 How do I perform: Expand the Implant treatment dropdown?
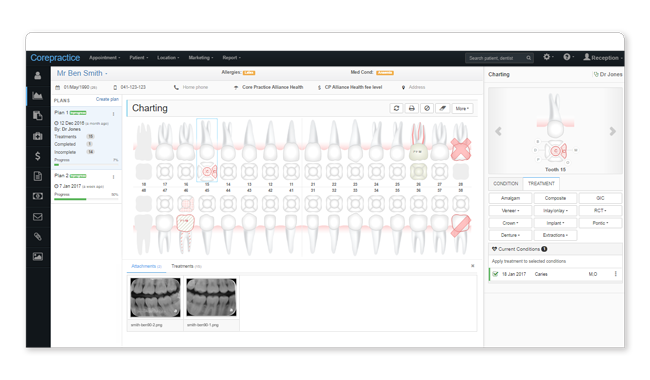(555, 223)
